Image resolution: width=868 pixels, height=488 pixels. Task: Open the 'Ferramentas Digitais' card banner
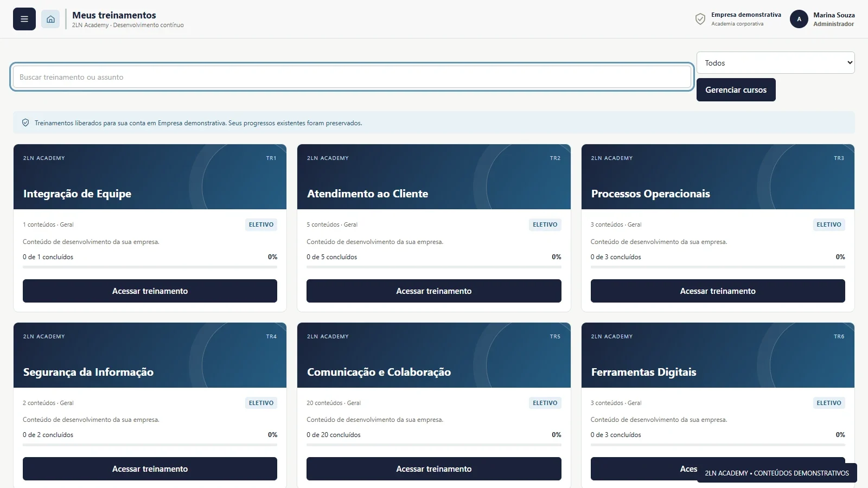[x=718, y=355]
